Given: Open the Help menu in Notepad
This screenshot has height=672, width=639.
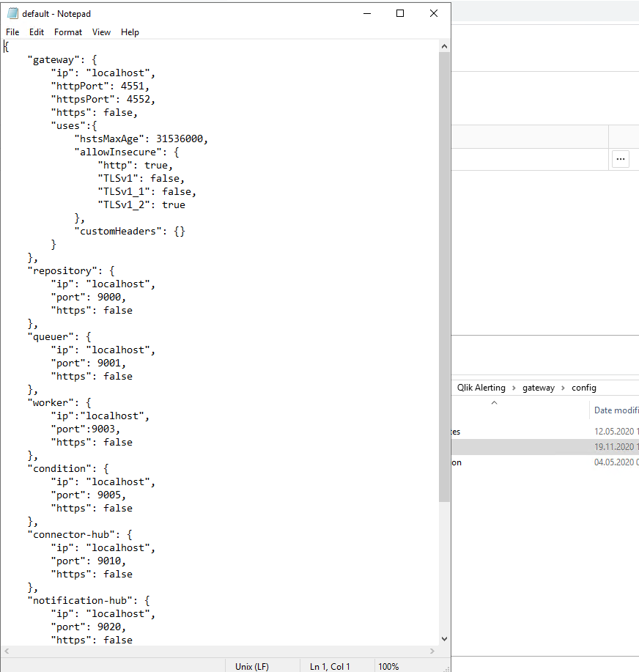Looking at the screenshot, I should click(130, 32).
